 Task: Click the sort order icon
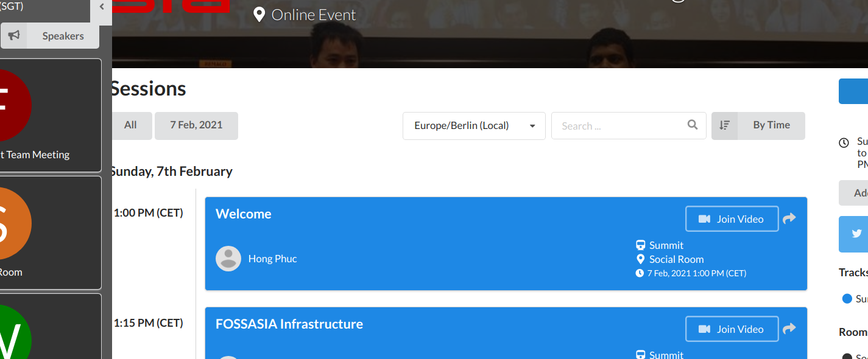(x=724, y=125)
